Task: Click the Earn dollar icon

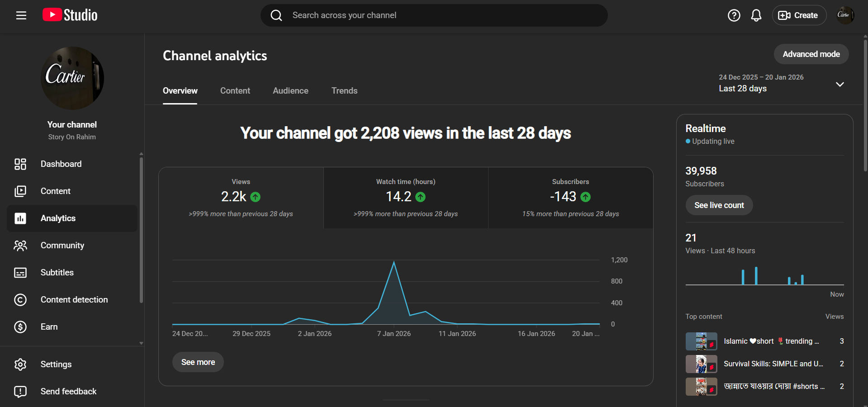Action: [20, 327]
